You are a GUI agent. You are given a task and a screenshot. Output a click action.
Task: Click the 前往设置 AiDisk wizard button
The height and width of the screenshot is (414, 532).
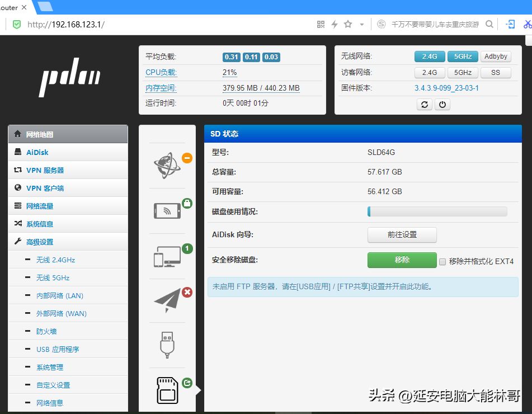[402, 235]
